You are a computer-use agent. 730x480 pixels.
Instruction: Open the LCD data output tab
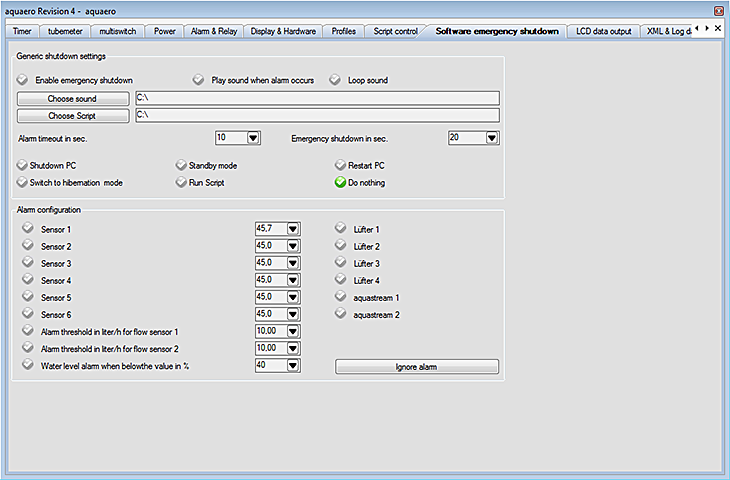604,31
